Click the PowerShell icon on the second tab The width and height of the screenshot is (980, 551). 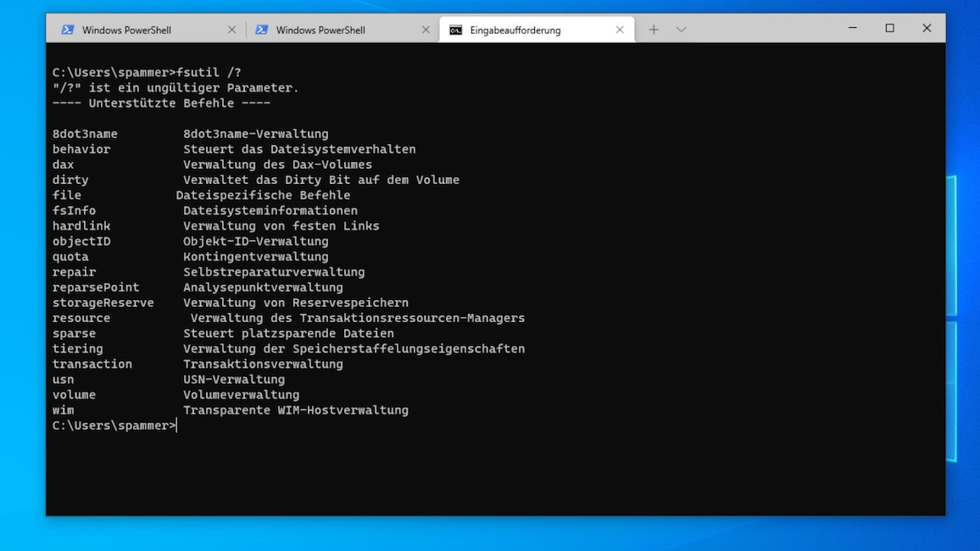pos(262,29)
